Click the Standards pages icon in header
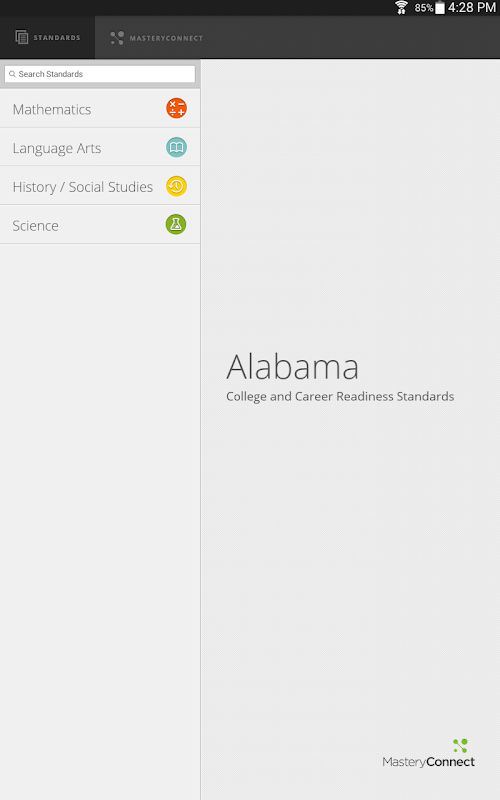Image resolution: width=500 pixels, height=800 pixels. (x=21, y=37)
